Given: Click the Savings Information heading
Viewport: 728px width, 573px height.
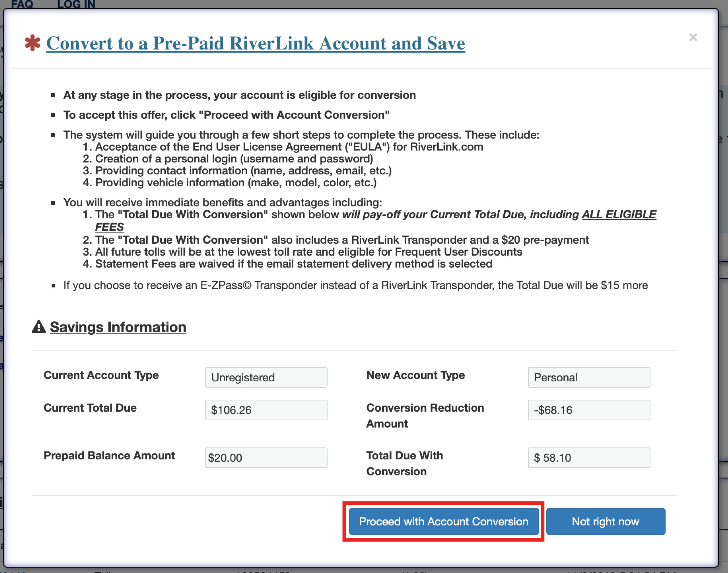Looking at the screenshot, I should click(x=118, y=327).
